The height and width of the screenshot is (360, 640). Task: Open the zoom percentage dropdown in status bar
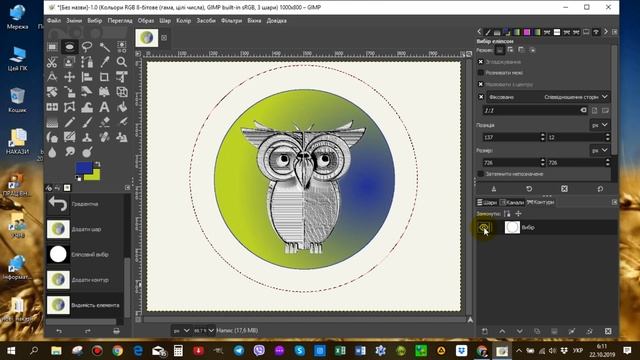pyautogui.click(x=204, y=331)
